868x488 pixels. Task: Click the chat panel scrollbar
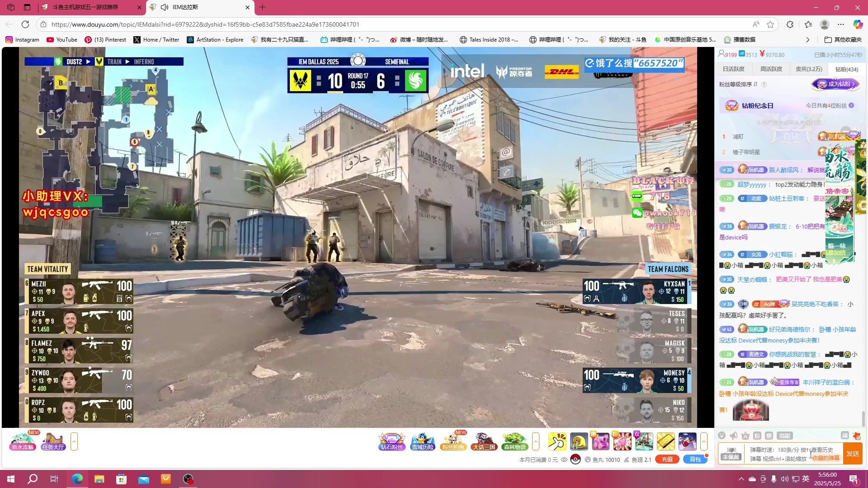(863, 418)
